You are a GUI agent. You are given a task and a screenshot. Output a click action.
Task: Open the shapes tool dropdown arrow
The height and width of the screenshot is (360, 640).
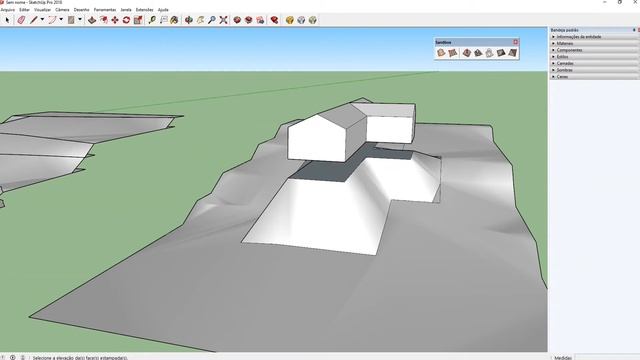[x=80, y=20]
